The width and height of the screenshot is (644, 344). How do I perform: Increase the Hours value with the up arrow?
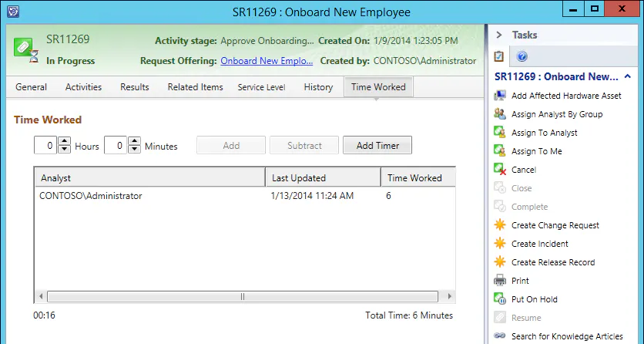64,141
